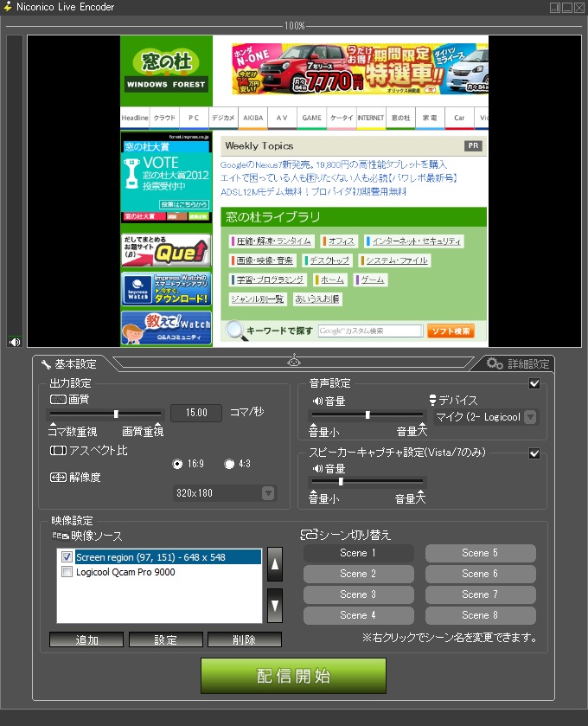This screenshot has height=726, width=588.
Task: Open the ゲーム library link in preview
Action: coord(371,279)
